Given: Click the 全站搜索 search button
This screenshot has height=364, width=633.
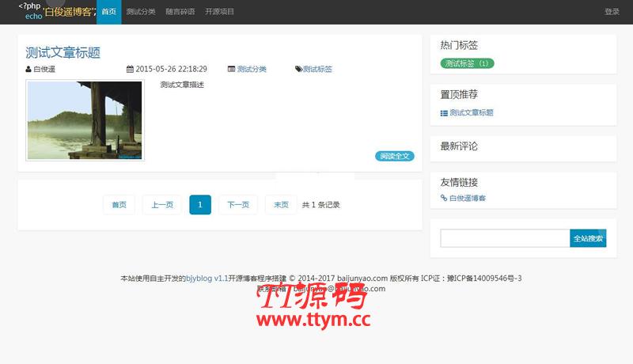Looking at the screenshot, I should tap(588, 238).
